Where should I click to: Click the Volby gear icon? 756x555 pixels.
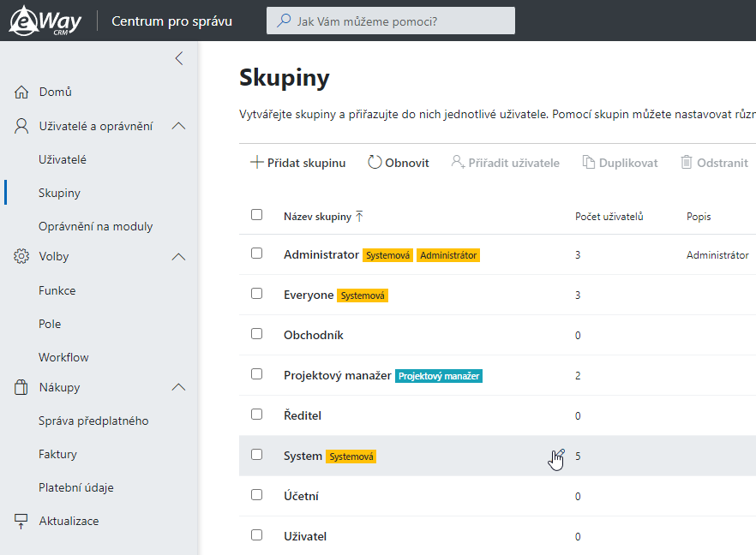(x=21, y=256)
